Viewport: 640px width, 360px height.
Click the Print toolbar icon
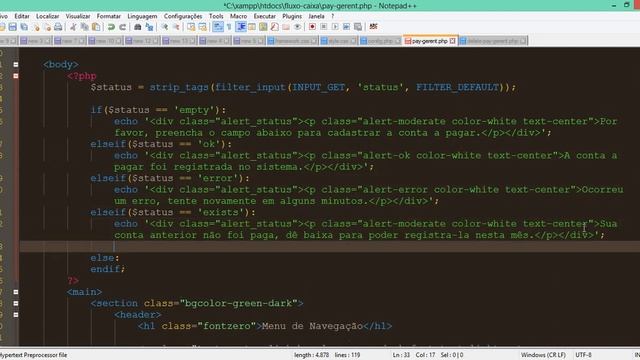58,27
